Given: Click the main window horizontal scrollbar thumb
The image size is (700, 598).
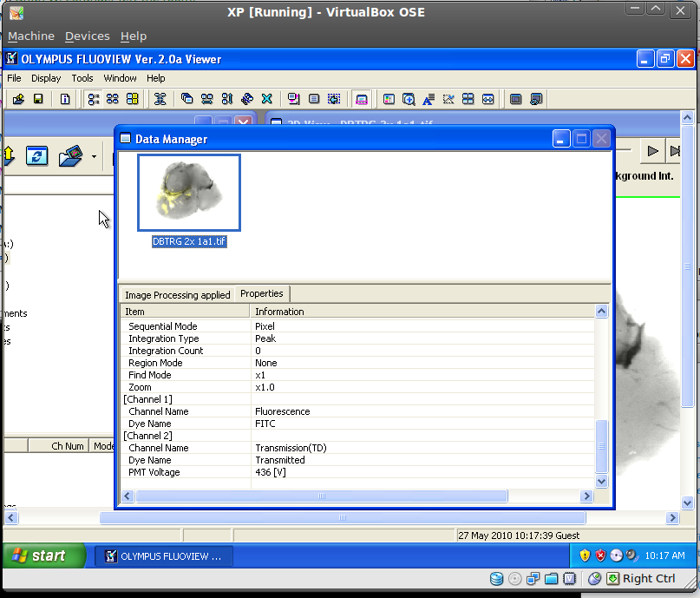Looking at the screenshot, I should pos(343,517).
